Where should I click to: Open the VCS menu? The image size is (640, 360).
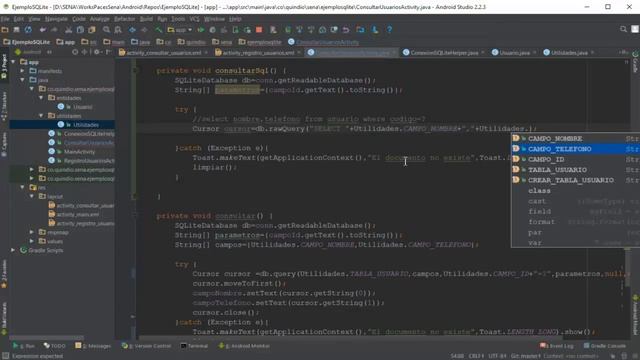click(195, 19)
